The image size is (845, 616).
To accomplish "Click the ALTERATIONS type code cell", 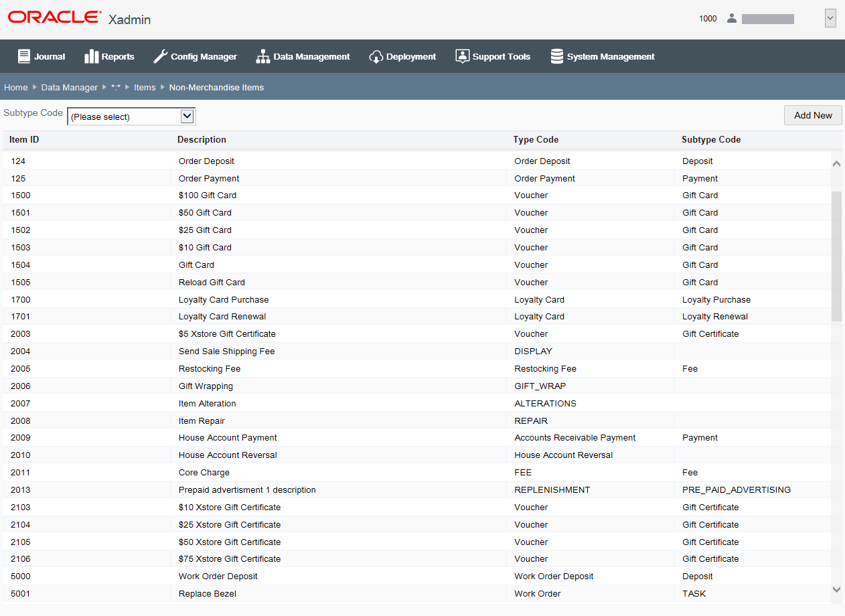I will pyautogui.click(x=545, y=404).
